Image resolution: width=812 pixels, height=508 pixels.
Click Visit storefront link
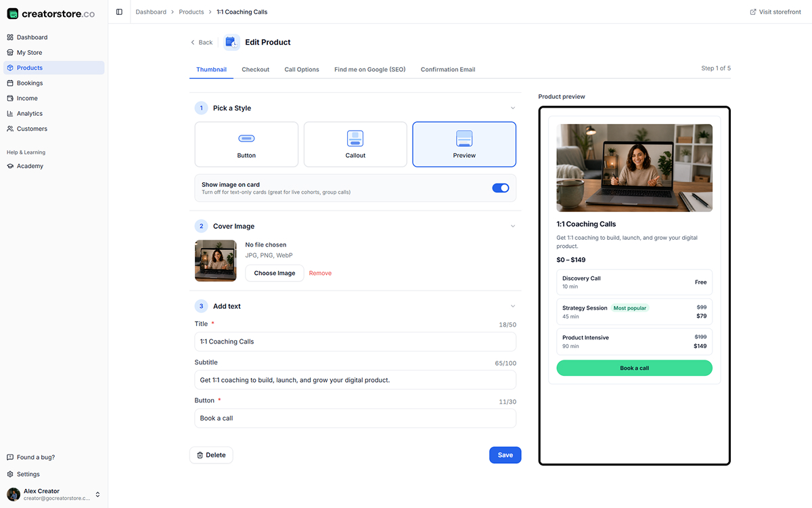pos(775,12)
